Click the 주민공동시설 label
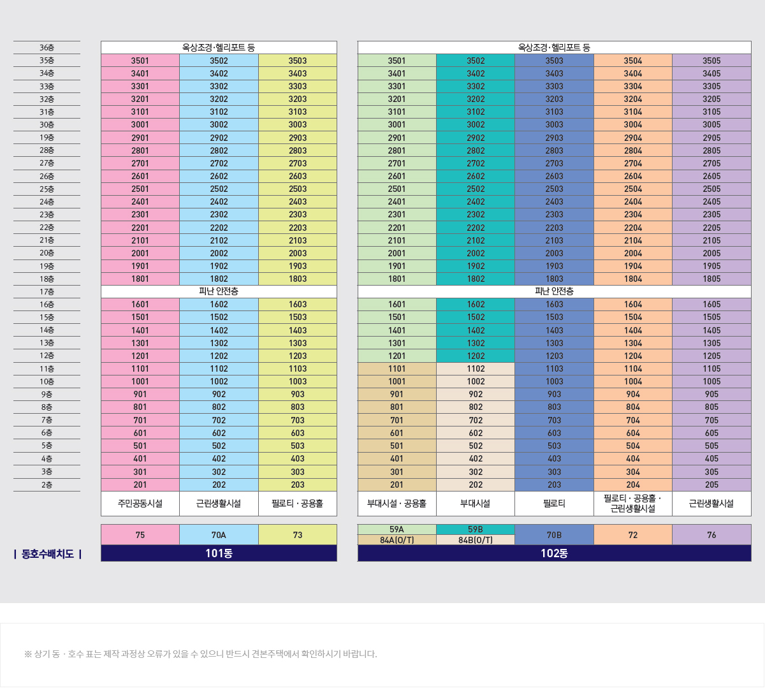The image size is (765, 700). click(140, 504)
